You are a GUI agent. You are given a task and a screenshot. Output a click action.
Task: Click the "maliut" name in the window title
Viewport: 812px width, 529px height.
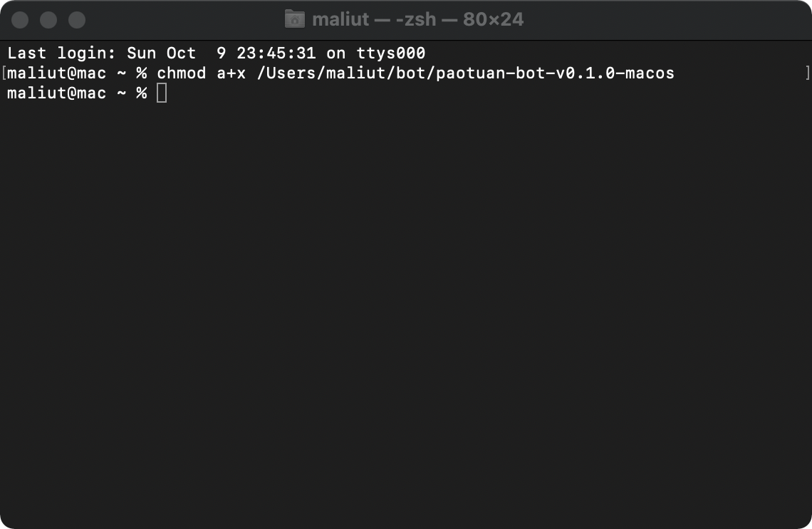click(x=340, y=20)
